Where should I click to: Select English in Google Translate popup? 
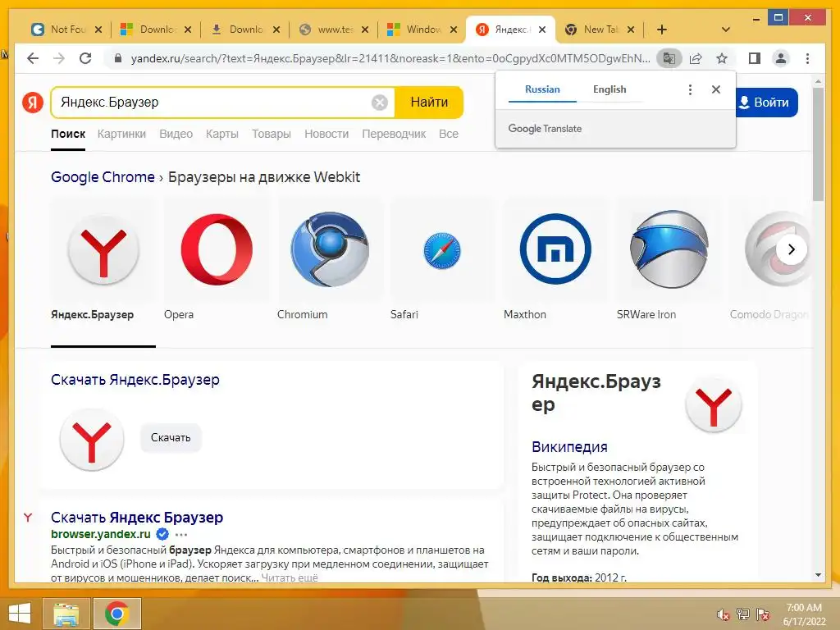[609, 89]
